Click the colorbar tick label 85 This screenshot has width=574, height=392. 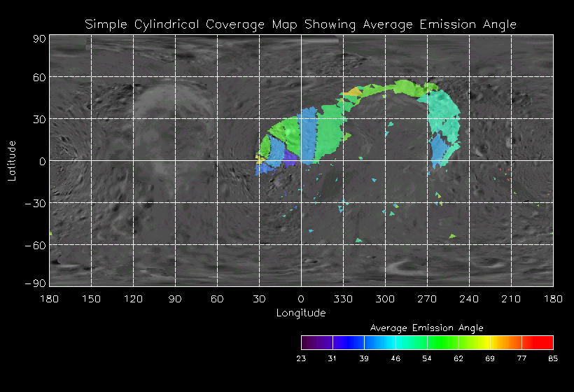click(553, 359)
